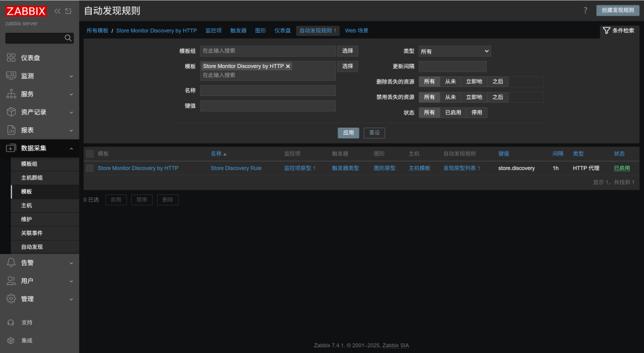Open the 监控项原型 link
The width and height of the screenshot is (644, 353).
coord(298,168)
